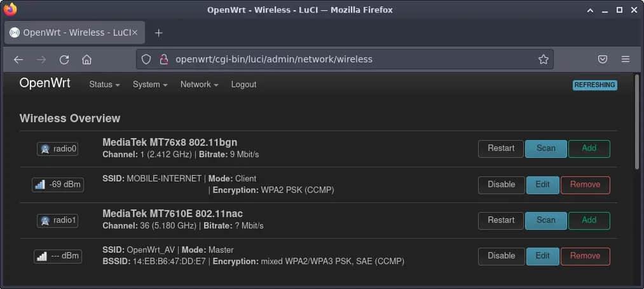Screen dimensions: 644x289
Task: Edit the MOBILE-INTERNET wireless network
Action: pos(542,185)
